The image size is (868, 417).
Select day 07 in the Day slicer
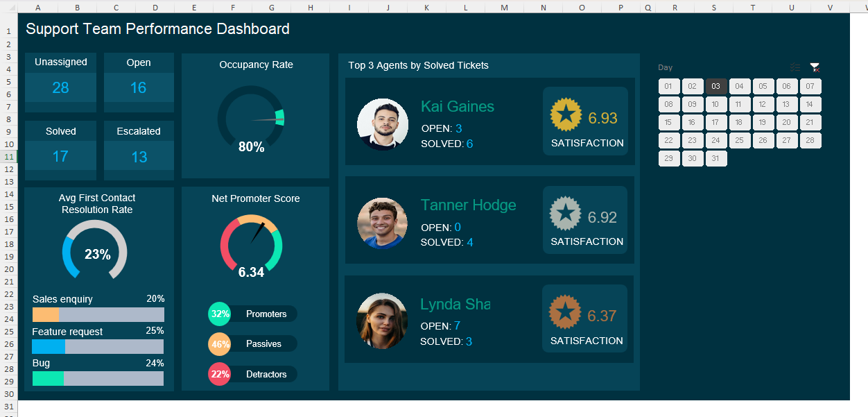pos(810,87)
